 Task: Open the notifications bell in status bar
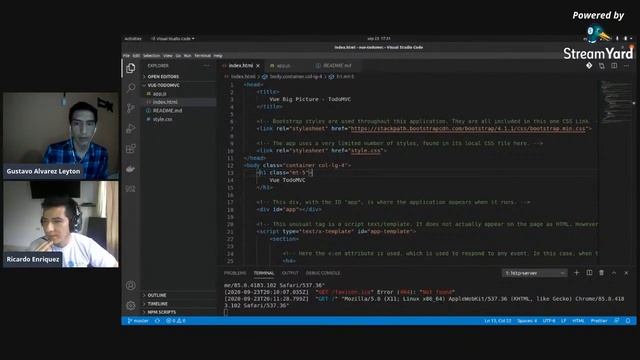pyautogui.click(x=628, y=321)
